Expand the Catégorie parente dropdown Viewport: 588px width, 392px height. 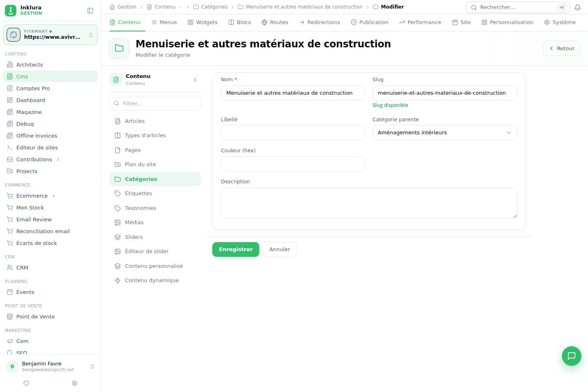tap(445, 133)
